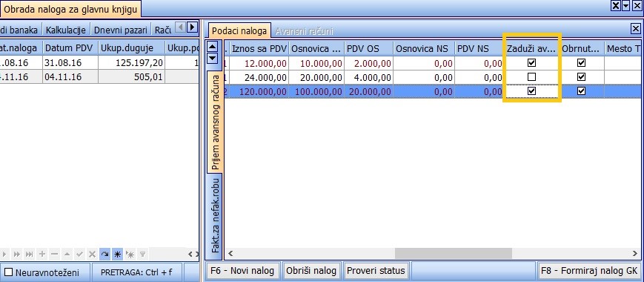644x282 pixels.
Task: Click the F6 - Novi nalog button
Action: (242, 271)
